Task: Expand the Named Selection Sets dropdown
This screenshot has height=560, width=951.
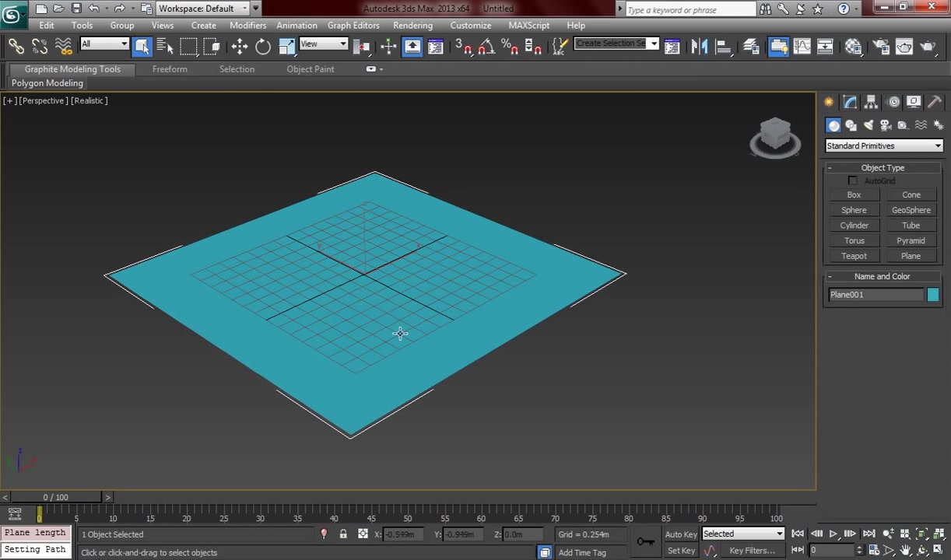Action: point(652,44)
